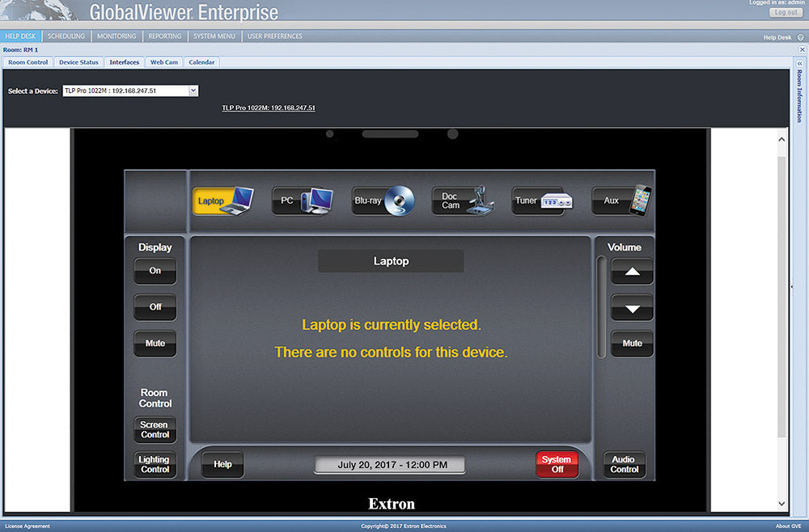Screen dimensions: 809x532
Task: Click the Room Information vertical label
Action: pyautogui.click(x=800, y=96)
